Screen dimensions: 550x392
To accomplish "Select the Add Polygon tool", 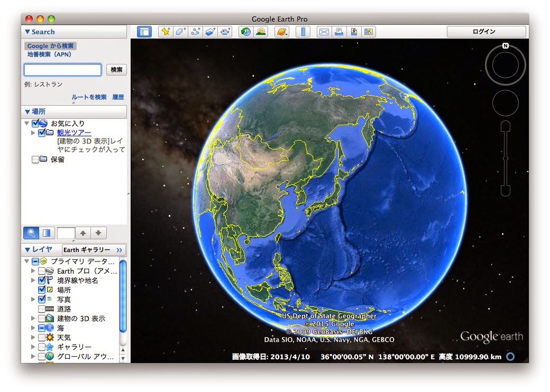I will pos(180,32).
